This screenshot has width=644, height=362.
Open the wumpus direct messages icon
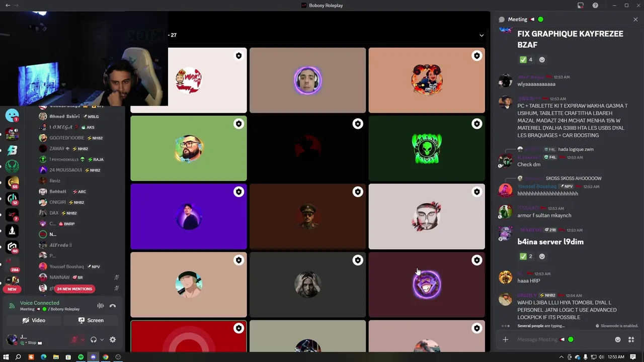pos(12,116)
